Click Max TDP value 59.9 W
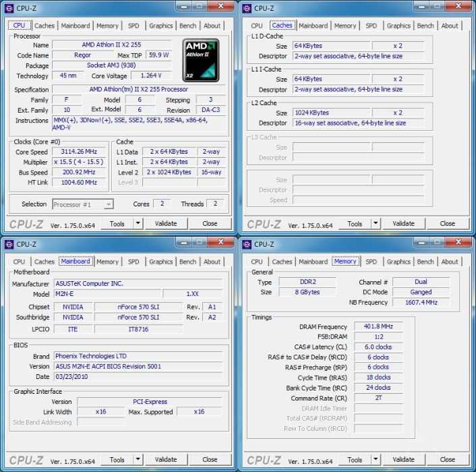The width and height of the screenshot is (476, 472). 159,55
